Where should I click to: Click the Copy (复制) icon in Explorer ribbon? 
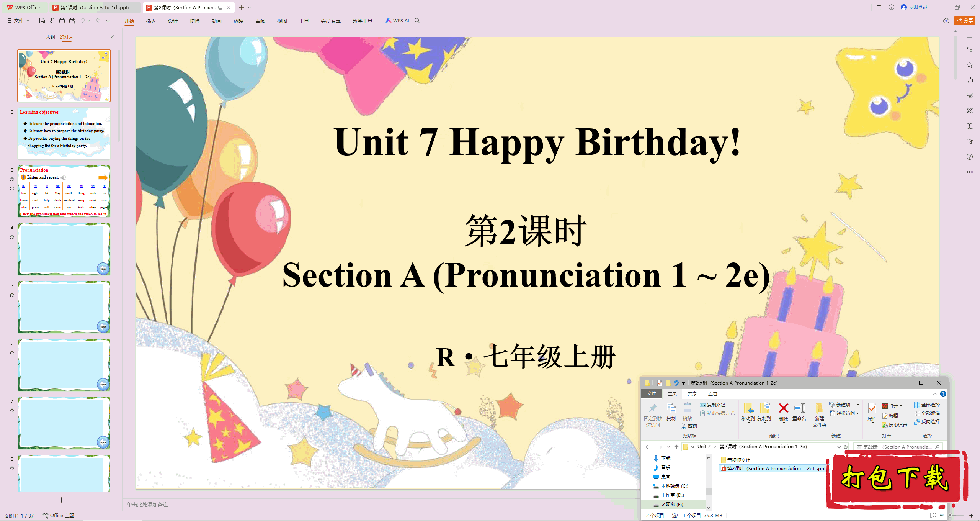pyautogui.click(x=671, y=408)
